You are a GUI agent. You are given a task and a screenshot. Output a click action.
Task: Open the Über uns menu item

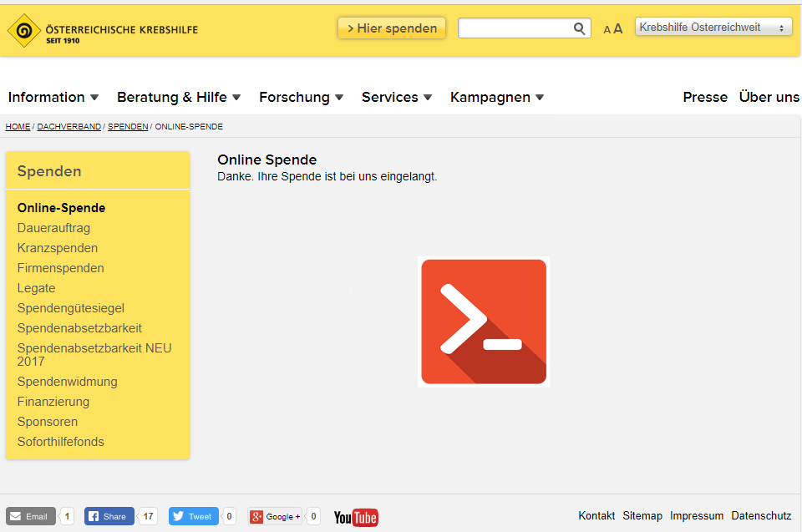[769, 97]
